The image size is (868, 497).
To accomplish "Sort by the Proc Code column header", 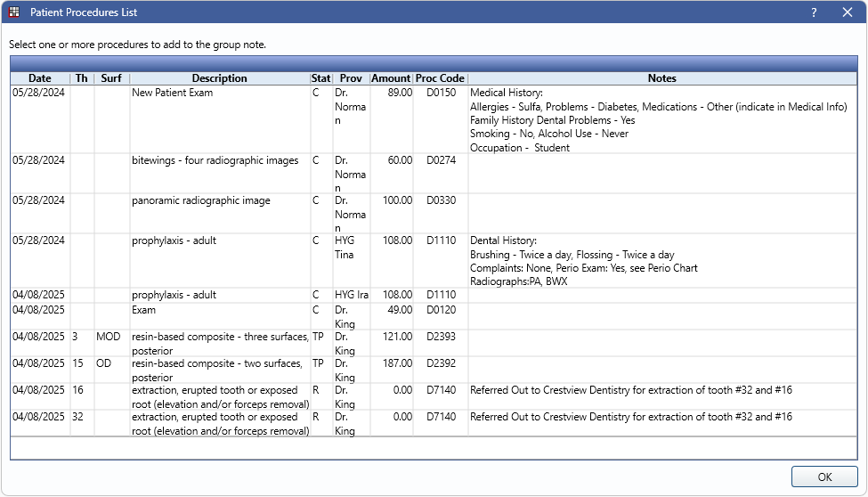I will [440, 78].
